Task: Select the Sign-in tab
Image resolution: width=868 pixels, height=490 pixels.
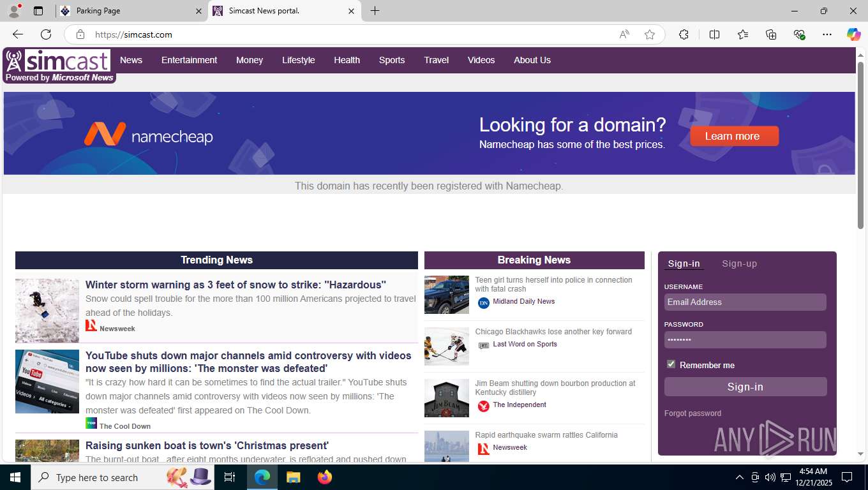Action: tap(684, 264)
